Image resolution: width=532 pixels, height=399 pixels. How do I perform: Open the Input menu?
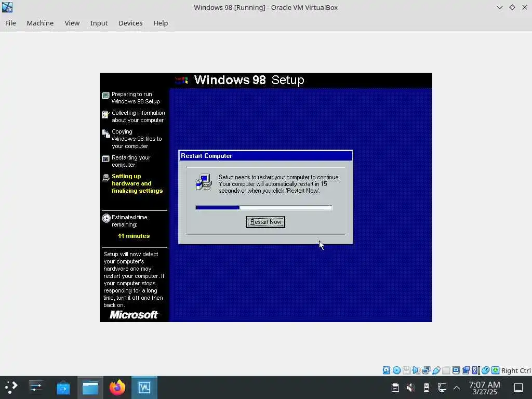tap(99, 23)
